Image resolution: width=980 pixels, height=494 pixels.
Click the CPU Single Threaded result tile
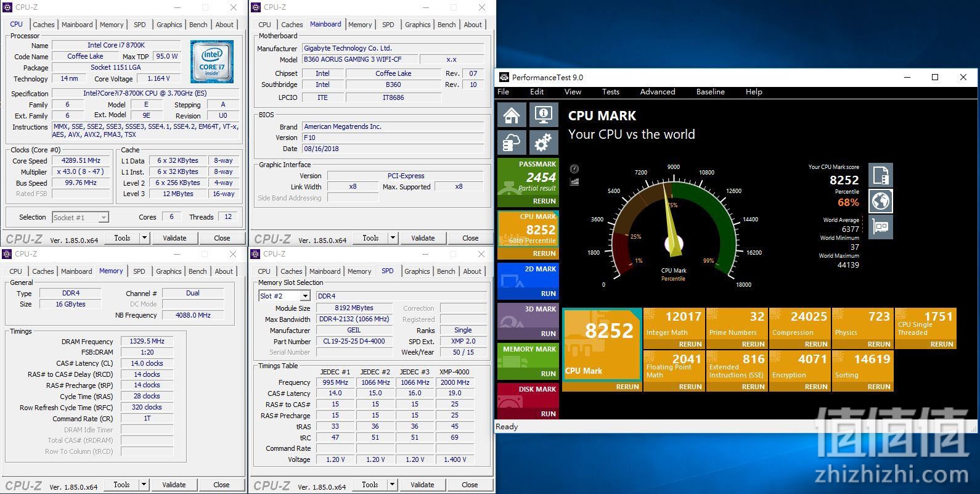pyautogui.click(x=926, y=329)
